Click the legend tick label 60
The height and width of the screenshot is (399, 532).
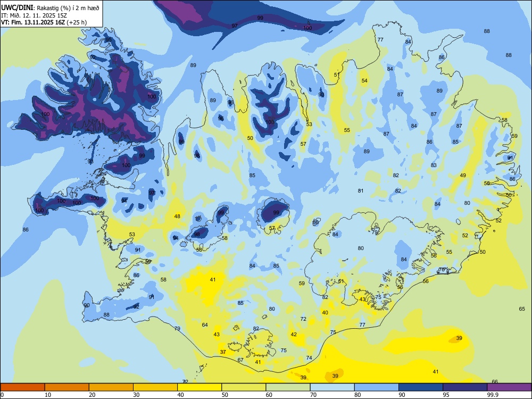coord(269,395)
